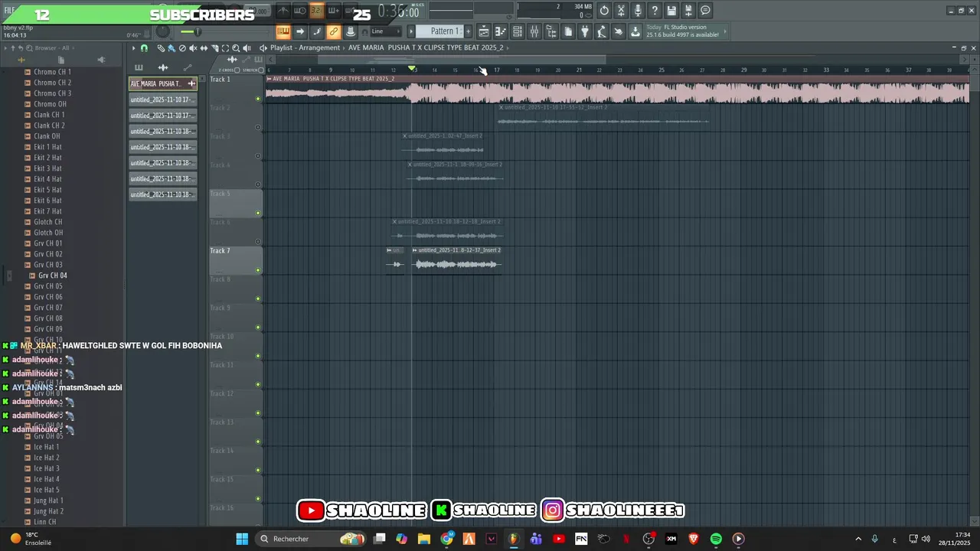
Task: Open the Pattern 1 selector dropdown
Action: [444, 31]
